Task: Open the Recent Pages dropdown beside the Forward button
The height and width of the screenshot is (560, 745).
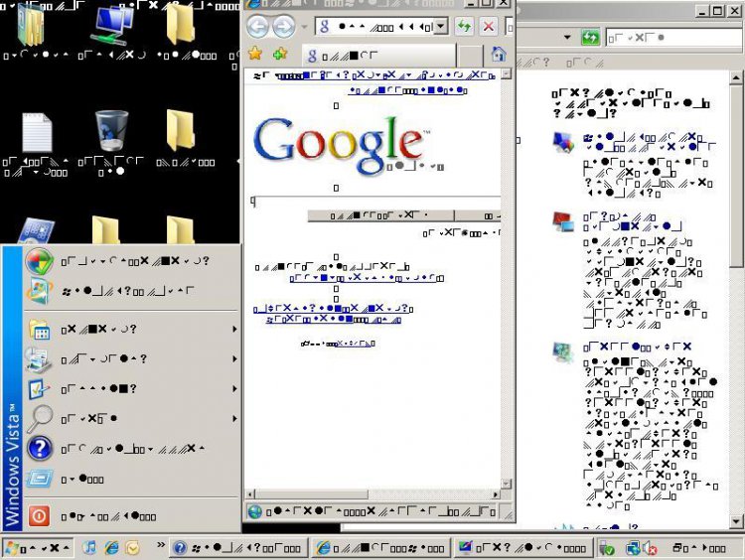Action: tap(304, 27)
